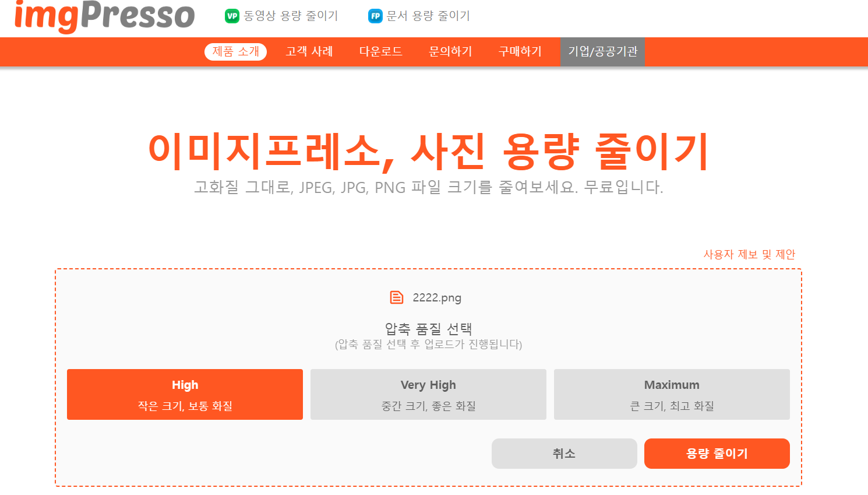The height and width of the screenshot is (495, 868).
Task: Open the 문의하기 menu item
Action: tap(450, 51)
